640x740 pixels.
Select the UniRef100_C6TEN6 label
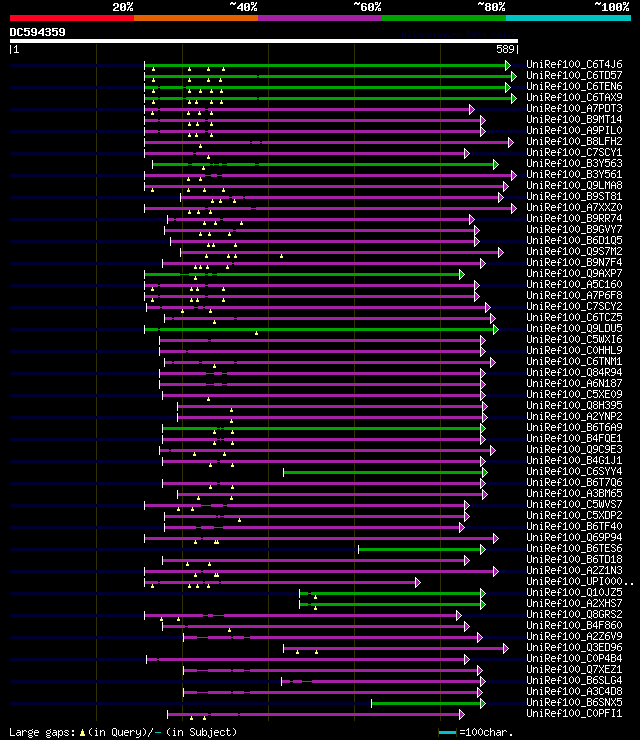pyautogui.click(x=574, y=86)
